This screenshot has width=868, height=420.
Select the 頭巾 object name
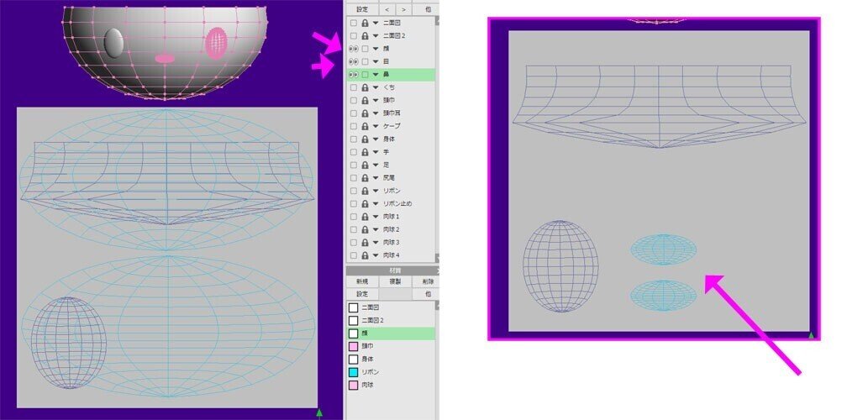(388, 100)
